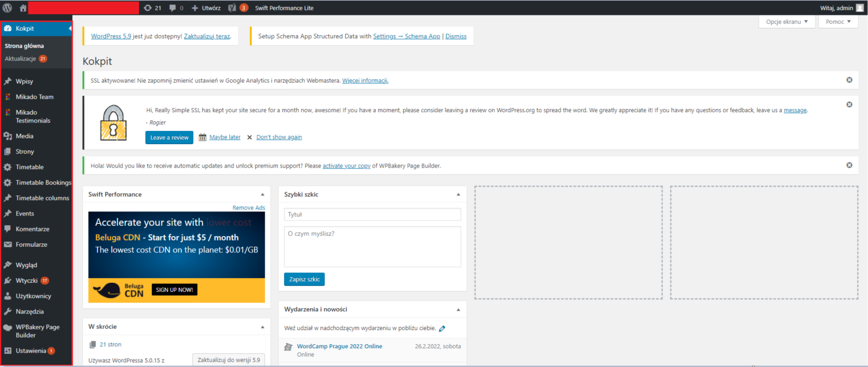Open the 21 stron link
Screen dimensions: 868x367
(x=110, y=344)
